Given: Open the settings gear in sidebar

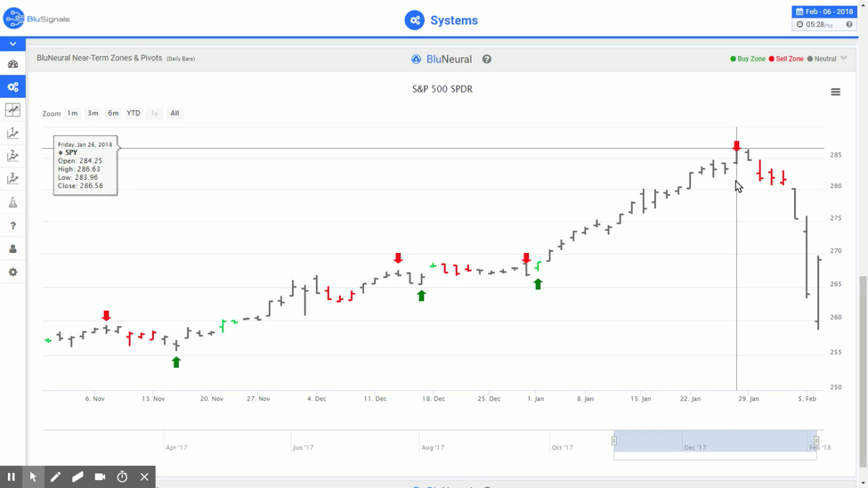Looking at the screenshot, I should pos(12,272).
